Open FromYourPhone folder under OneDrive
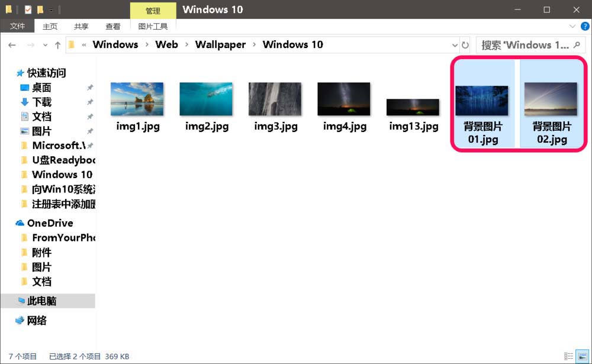592x364 pixels. point(63,237)
